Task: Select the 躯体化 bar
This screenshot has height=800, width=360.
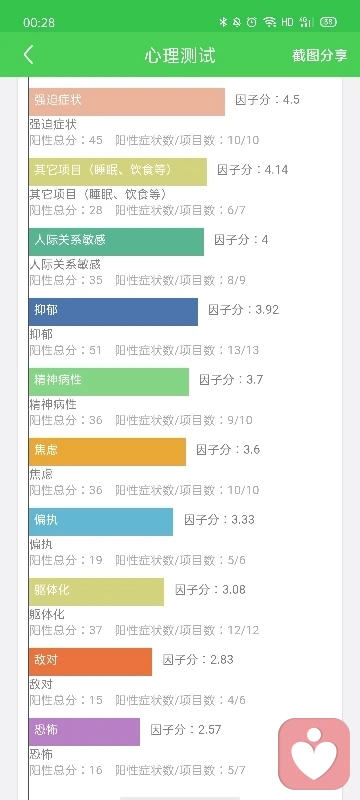Action: pyautogui.click(x=96, y=591)
